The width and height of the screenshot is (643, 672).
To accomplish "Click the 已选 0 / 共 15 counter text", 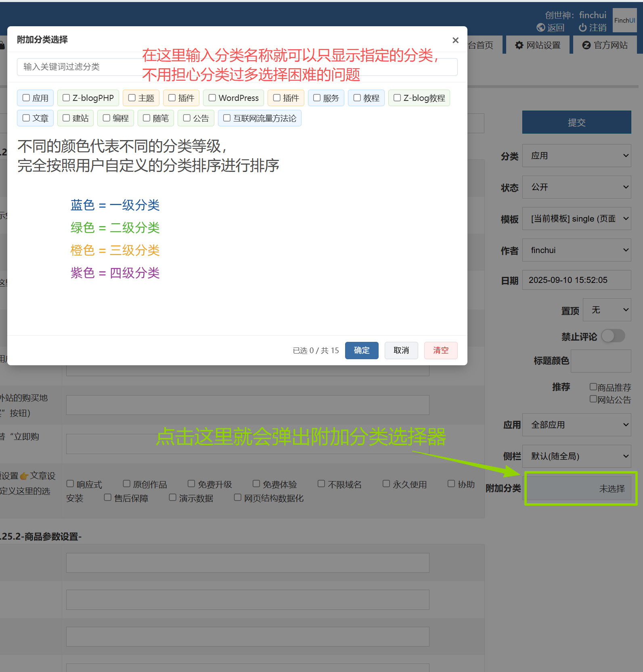I will [316, 350].
